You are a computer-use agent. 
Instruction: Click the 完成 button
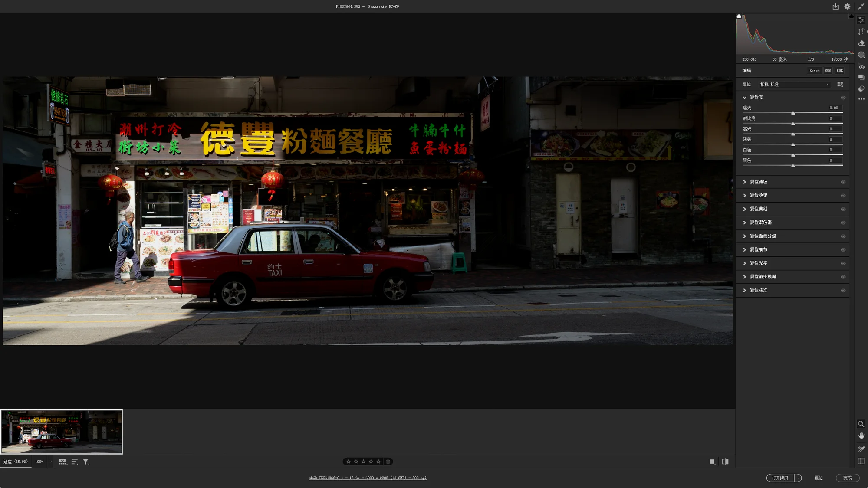(x=847, y=478)
